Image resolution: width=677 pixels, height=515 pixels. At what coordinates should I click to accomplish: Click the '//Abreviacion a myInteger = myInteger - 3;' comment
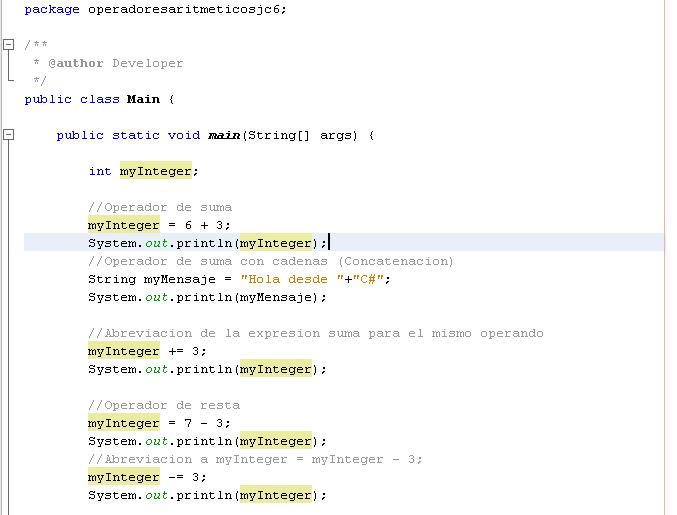click(x=255, y=459)
